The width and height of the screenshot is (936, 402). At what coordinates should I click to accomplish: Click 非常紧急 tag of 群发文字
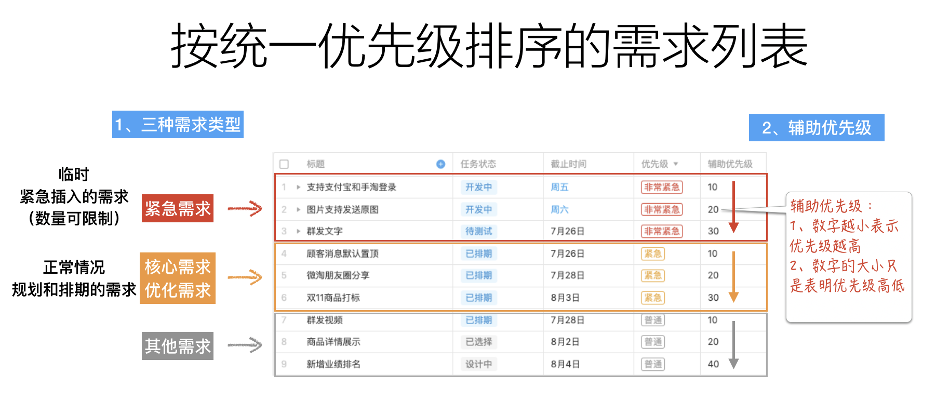pyautogui.click(x=662, y=231)
